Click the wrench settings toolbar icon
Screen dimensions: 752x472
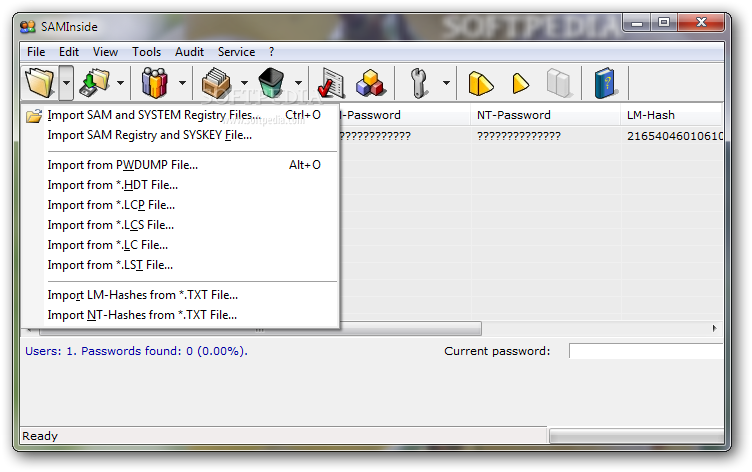pos(419,83)
